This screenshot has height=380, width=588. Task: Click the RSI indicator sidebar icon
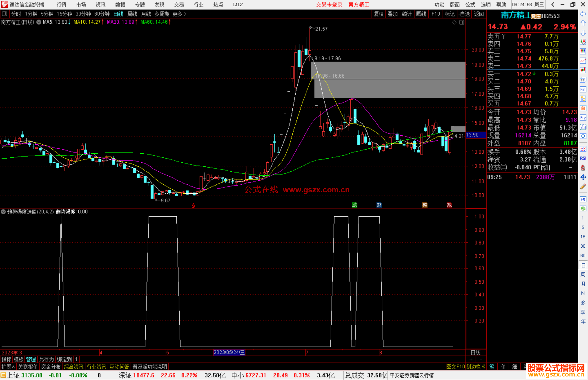tap(583, 158)
